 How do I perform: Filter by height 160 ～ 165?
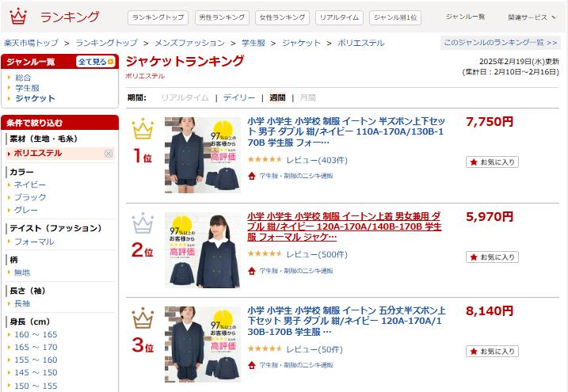[36, 334]
